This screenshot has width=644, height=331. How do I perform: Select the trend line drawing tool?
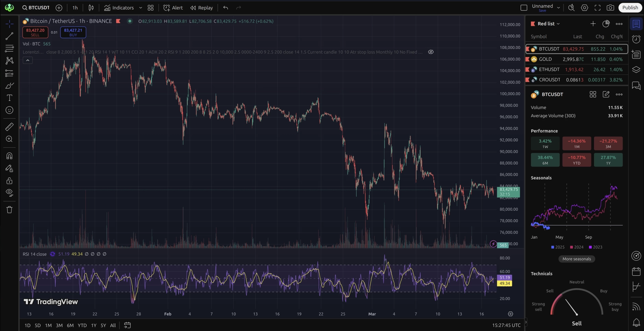coord(9,36)
